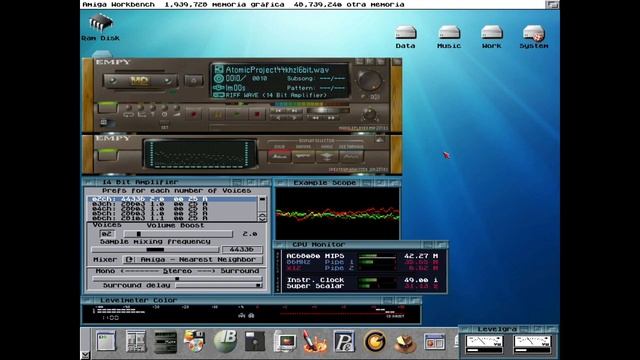Click the green play button on the player
The image size is (640, 360).
[x=237, y=114]
